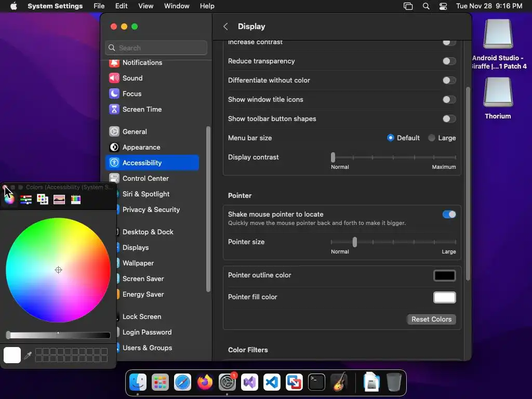The height and width of the screenshot is (399, 532).
Task: Select the color sliders picker tab
Action: click(x=26, y=199)
